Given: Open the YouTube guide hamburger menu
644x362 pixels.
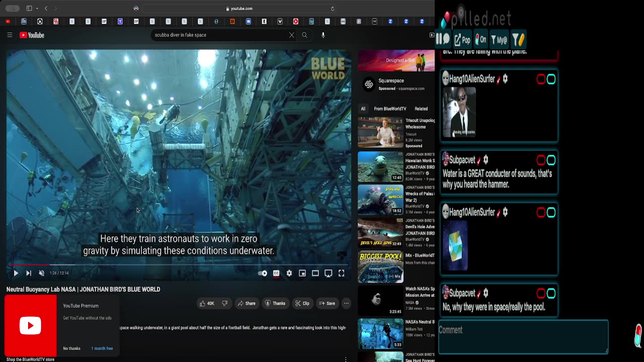Looking at the screenshot, I should [10, 35].
